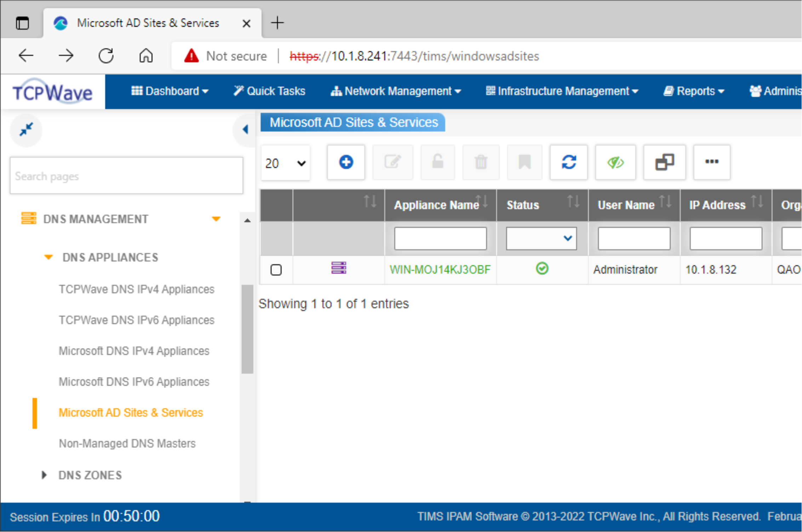Click the green status check icon
The width and height of the screenshot is (802, 532).
click(542, 269)
